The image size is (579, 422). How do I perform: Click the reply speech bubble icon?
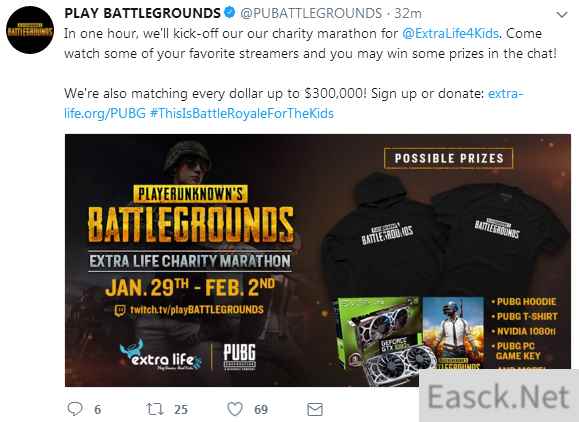click(75, 409)
